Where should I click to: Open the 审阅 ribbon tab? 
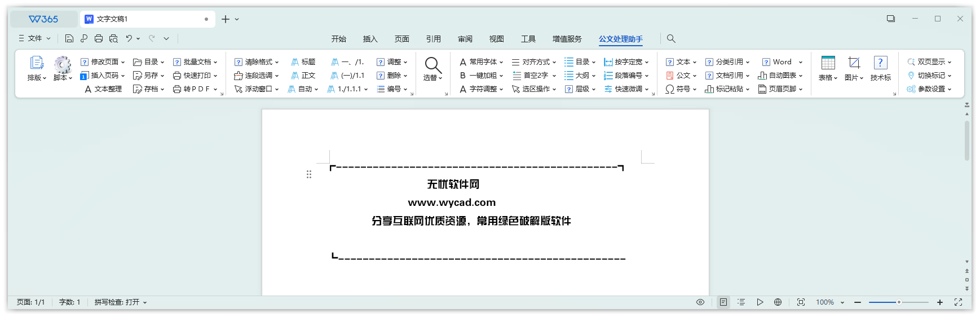tap(465, 39)
